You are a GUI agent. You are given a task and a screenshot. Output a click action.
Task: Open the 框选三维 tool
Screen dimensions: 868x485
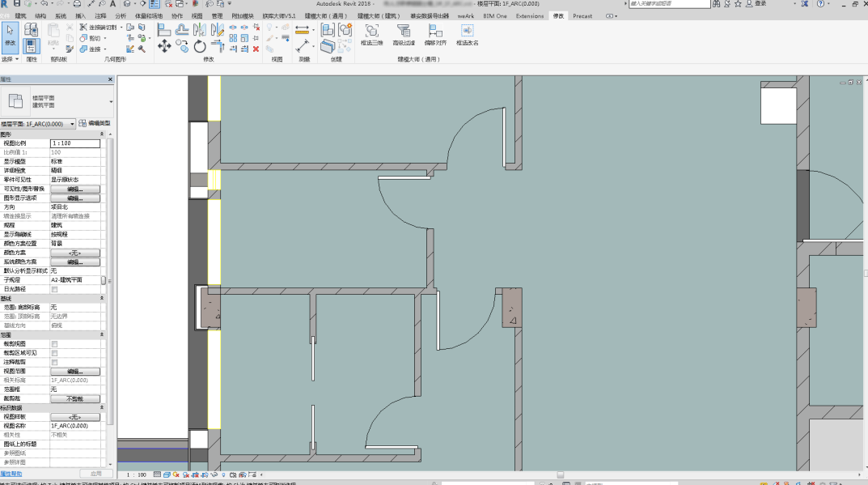[372, 34]
